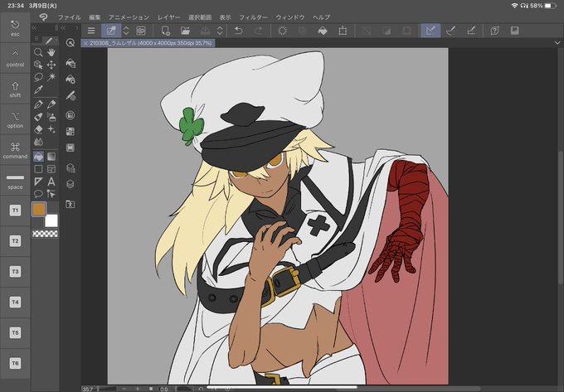The image size is (564, 392).
Task: Open the フィルター menu
Action: 253,17
